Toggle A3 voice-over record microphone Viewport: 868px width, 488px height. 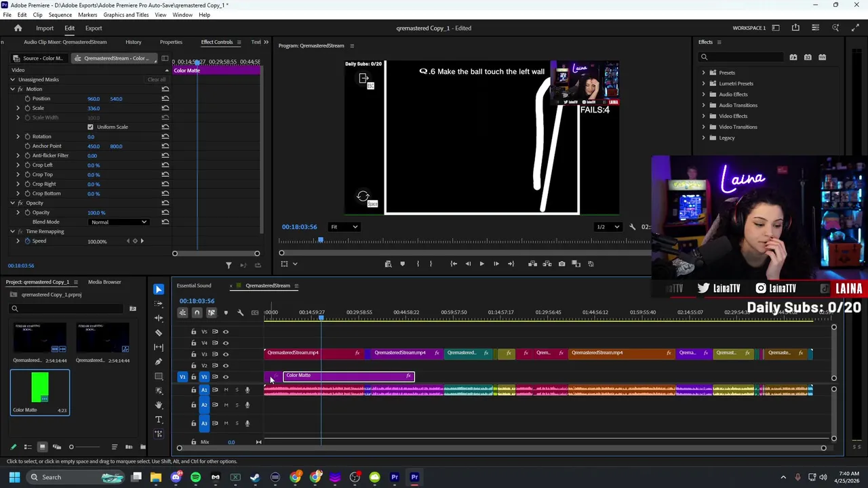(x=247, y=423)
